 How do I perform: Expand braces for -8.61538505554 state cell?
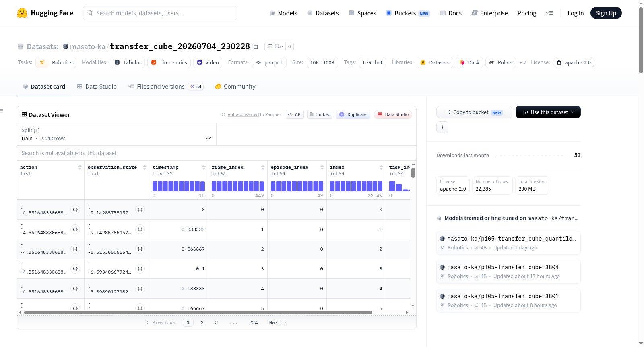(140, 249)
